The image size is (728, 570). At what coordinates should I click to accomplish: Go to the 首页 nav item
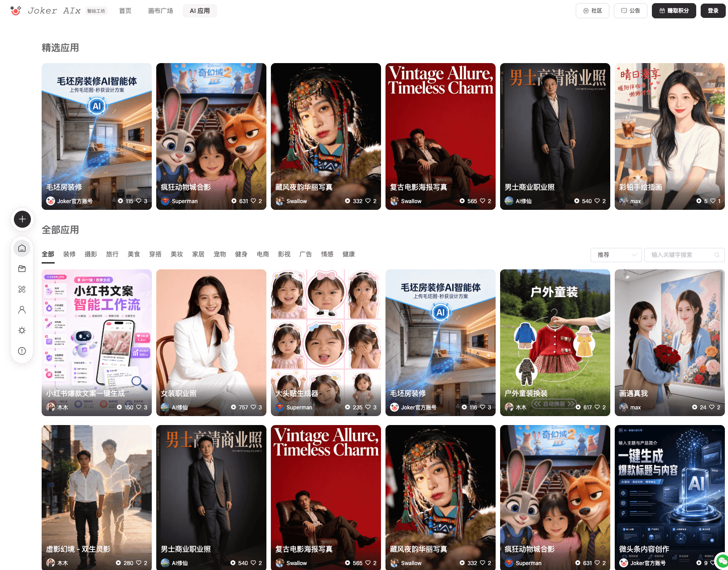(125, 11)
